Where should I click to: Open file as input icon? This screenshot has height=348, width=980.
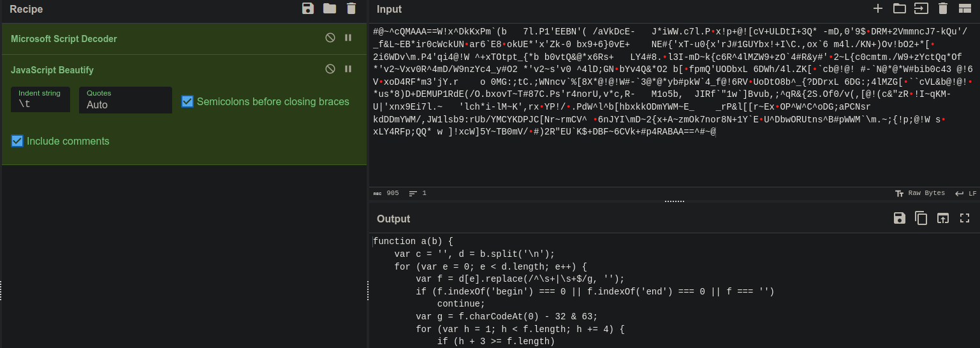point(921,8)
